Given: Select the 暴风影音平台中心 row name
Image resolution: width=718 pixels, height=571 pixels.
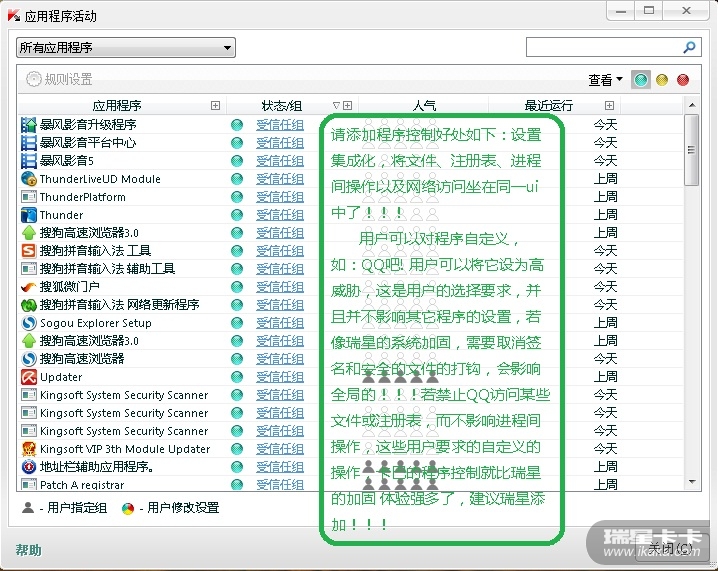Looking at the screenshot, I should point(87,143).
